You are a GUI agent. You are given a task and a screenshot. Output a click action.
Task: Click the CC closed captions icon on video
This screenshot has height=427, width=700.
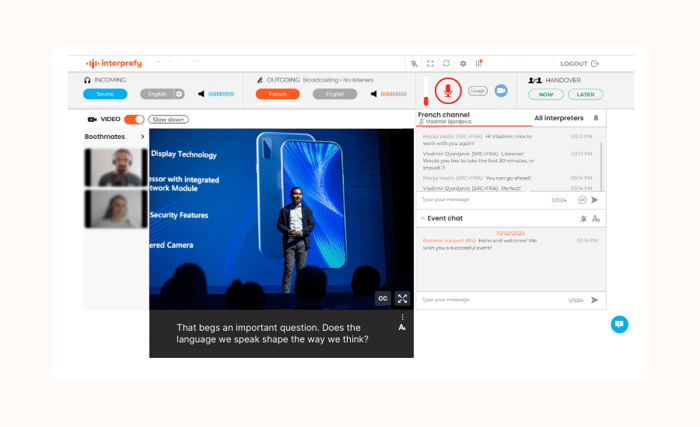click(383, 298)
